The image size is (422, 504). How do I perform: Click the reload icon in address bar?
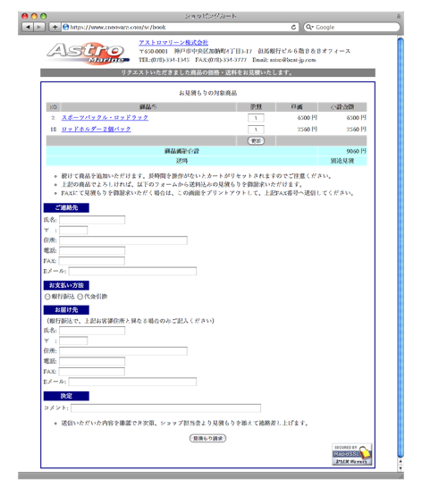tap(293, 28)
